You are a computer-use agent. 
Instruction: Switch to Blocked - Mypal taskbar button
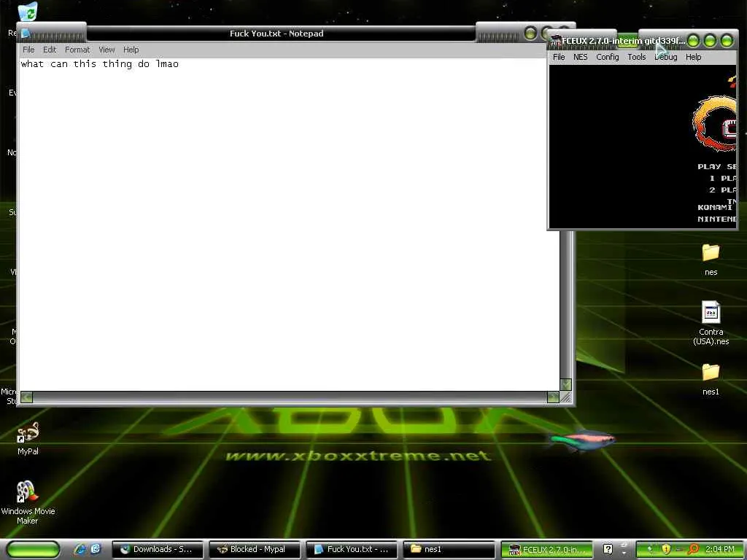[x=255, y=549]
